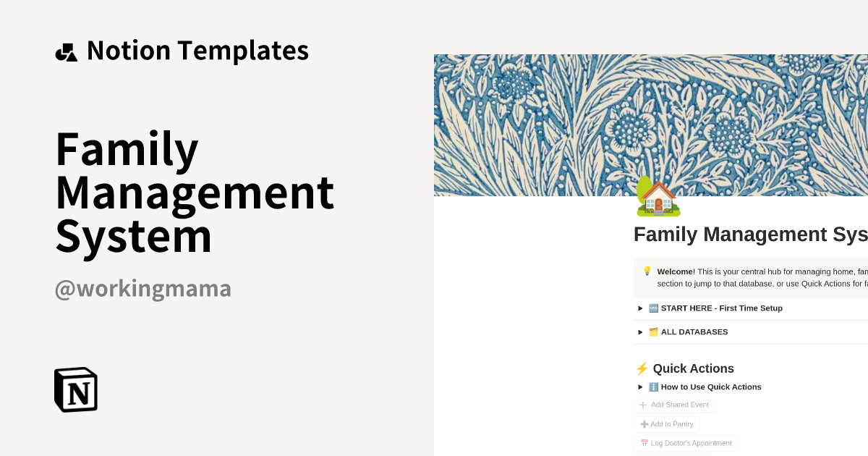
Task: Click the calendar icon on Log Doctor's Appointment
Action: click(x=644, y=442)
